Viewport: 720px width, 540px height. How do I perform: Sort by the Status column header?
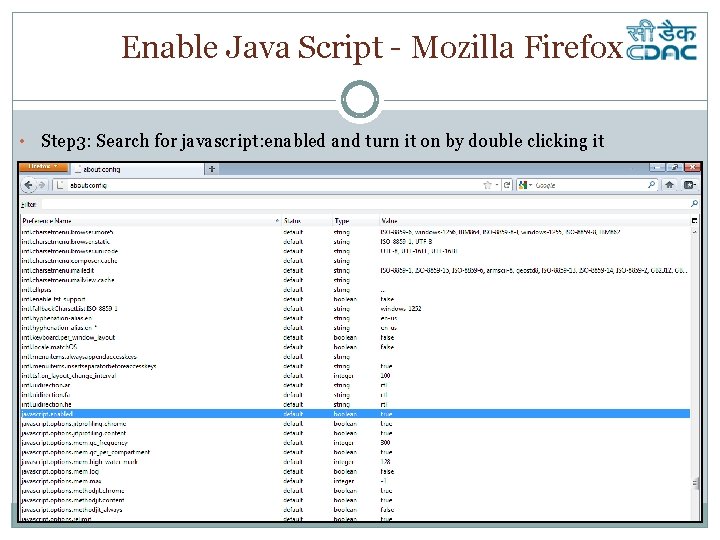coord(306,221)
